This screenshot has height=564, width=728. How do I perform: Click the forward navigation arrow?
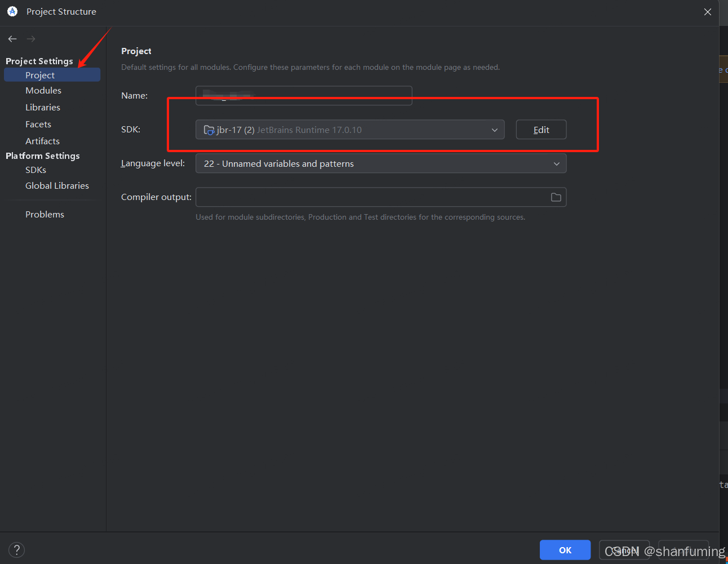coord(30,39)
